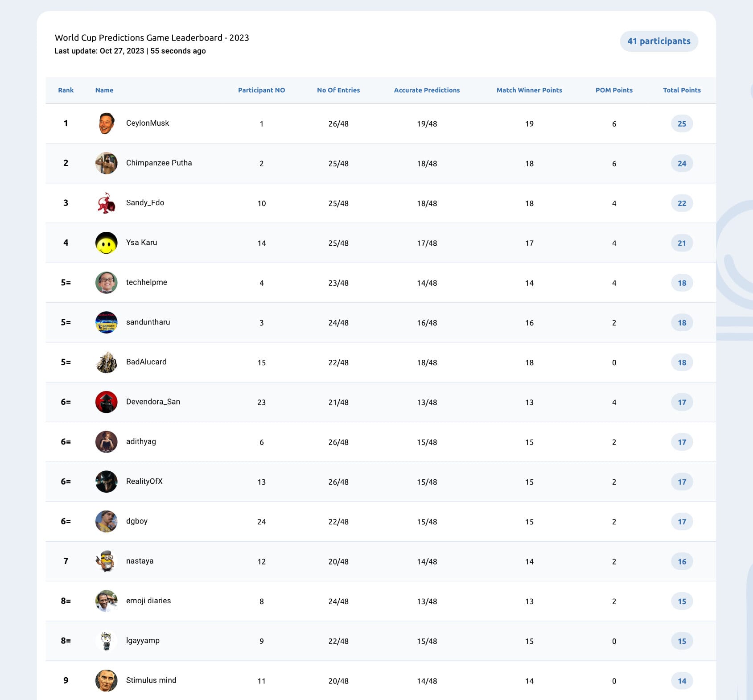
Task: Sort by the Rank column header
Action: click(x=66, y=90)
